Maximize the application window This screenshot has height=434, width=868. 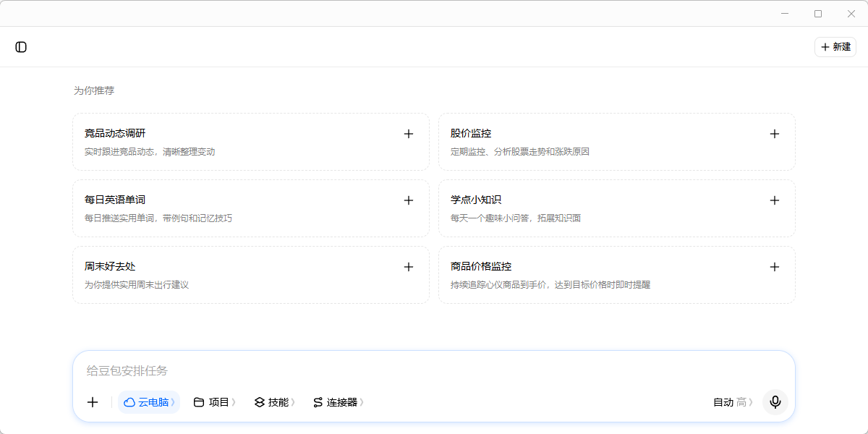click(818, 13)
